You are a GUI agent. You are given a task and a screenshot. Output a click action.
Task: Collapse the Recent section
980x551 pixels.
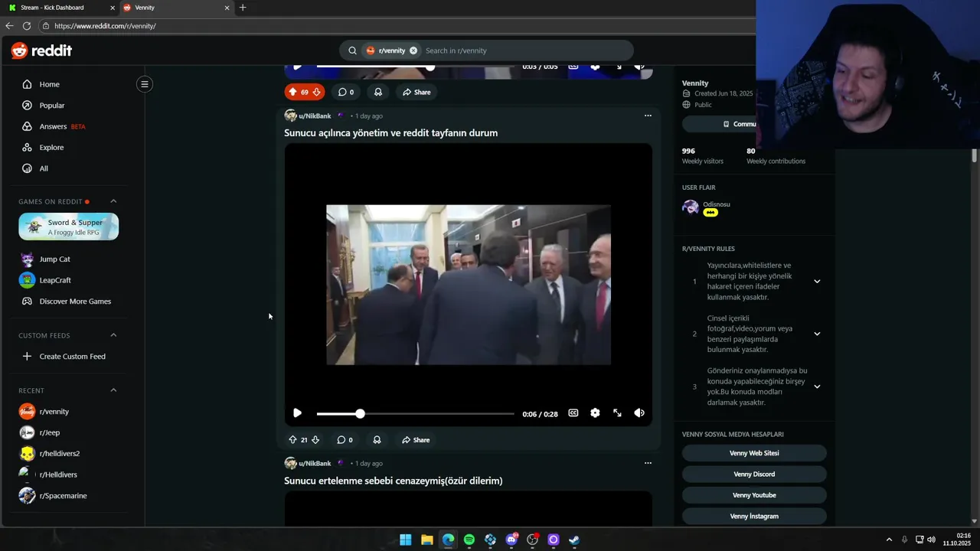pos(113,390)
